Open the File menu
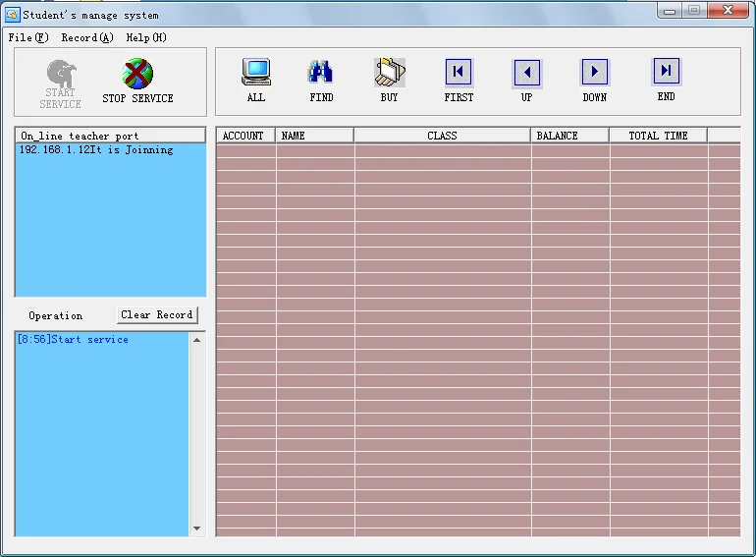This screenshot has width=756, height=557. pyautogui.click(x=27, y=37)
